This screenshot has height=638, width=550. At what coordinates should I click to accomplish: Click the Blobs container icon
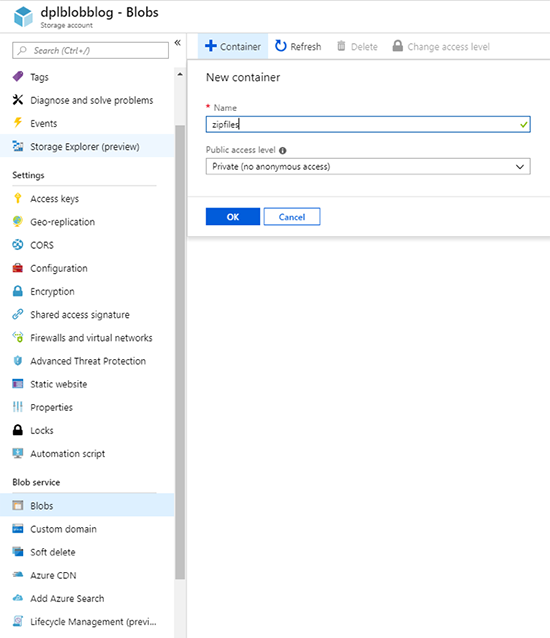pyautogui.click(x=18, y=505)
